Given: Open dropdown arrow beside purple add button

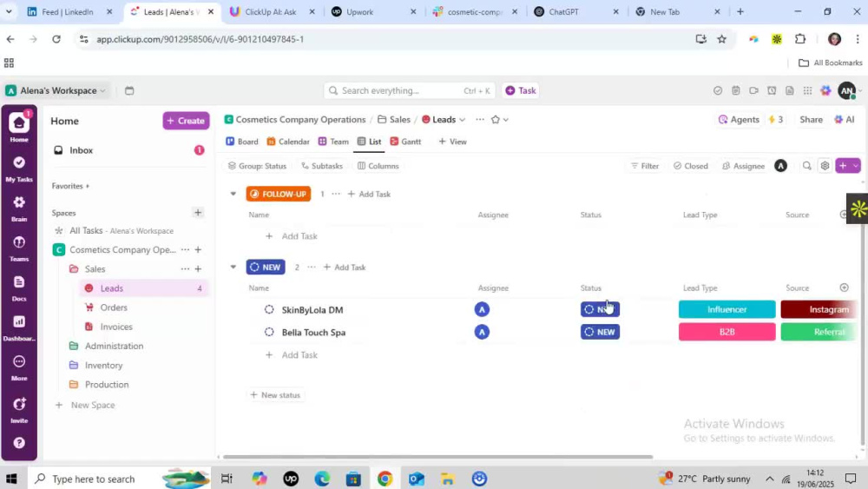Looking at the screenshot, I should 856,166.
